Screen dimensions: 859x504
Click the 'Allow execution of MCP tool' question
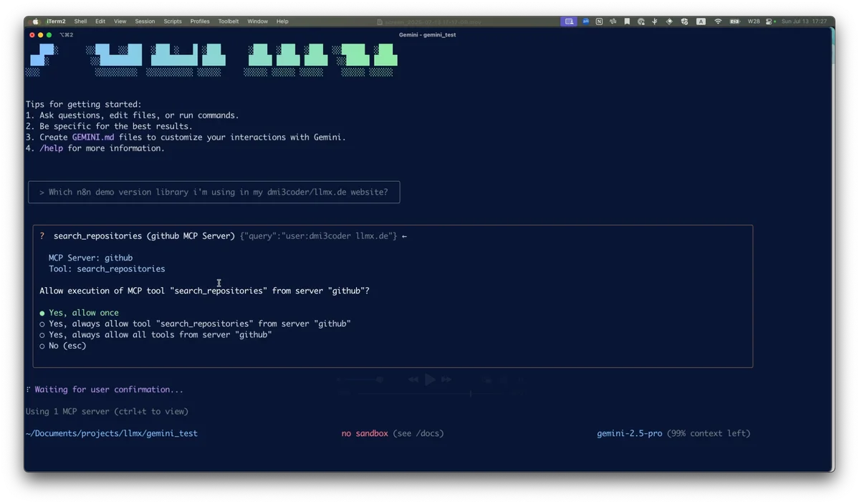204,291
